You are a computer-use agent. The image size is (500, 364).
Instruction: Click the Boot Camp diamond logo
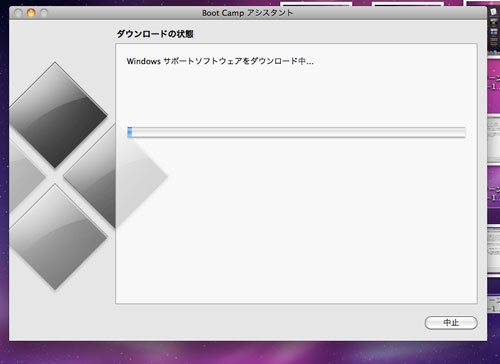(88, 176)
